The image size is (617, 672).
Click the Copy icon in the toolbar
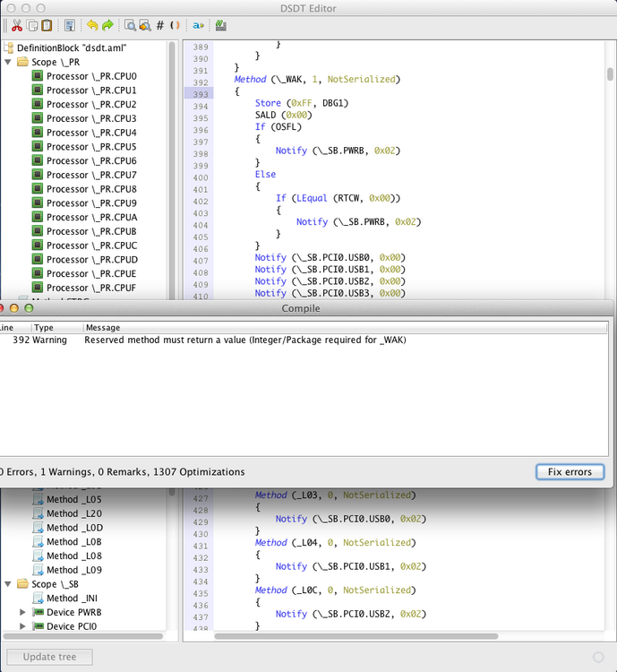[x=31, y=26]
